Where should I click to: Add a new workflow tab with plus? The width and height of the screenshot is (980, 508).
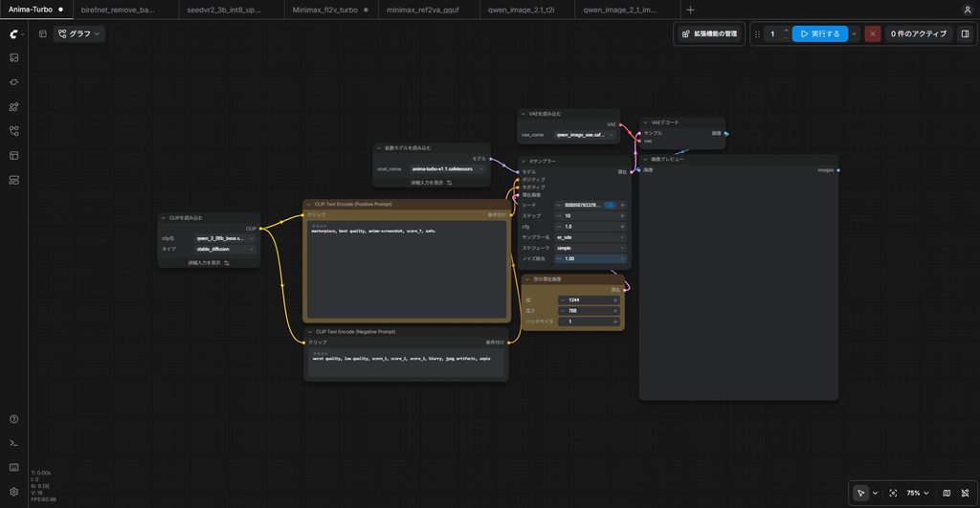click(x=690, y=10)
